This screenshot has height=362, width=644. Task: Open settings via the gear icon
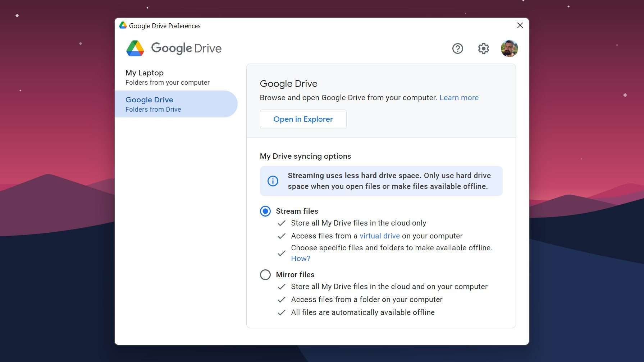click(483, 48)
